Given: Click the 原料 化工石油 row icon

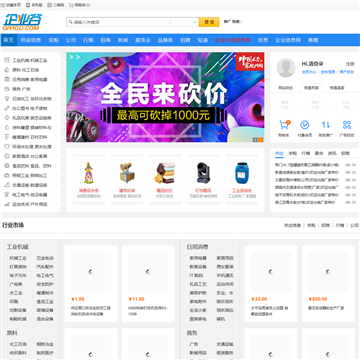Looking at the screenshot, I should point(6,70).
